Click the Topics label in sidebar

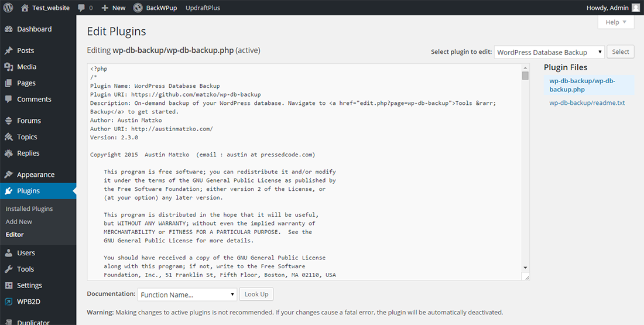pos(27,137)
